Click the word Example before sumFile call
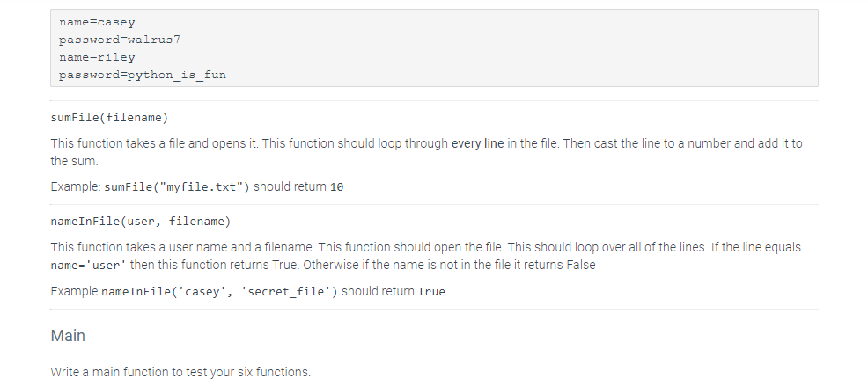 76,187
